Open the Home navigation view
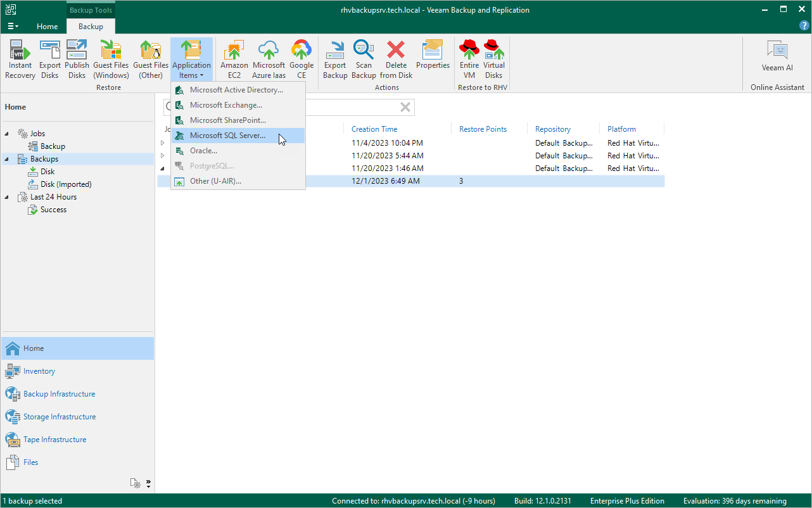 point(77,348)
